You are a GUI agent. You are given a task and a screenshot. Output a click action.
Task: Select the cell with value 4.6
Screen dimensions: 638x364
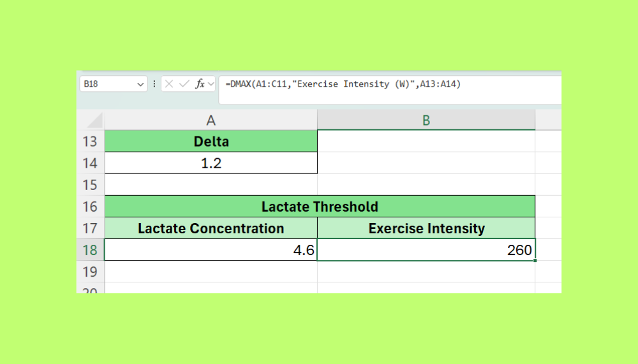pyautogui.click(x=211, y=250)
